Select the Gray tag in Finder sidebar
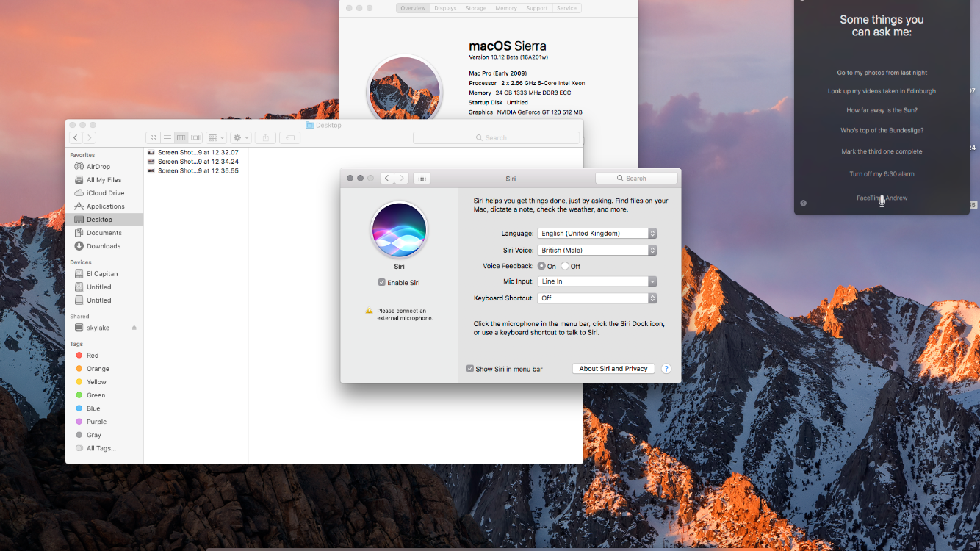Screen dimensions: 980x551 pos(104,435)
